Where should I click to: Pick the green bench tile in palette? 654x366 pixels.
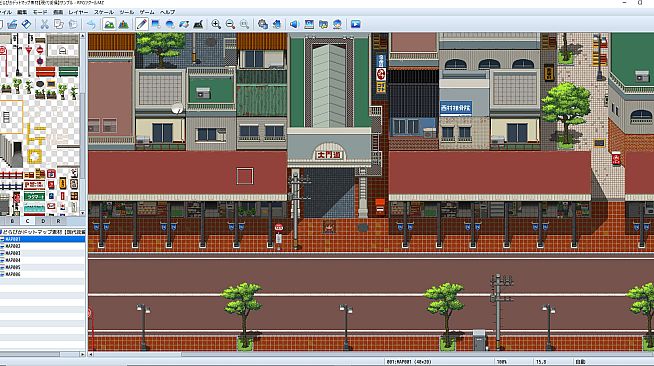pyautogui.click(x=68, y=72)
